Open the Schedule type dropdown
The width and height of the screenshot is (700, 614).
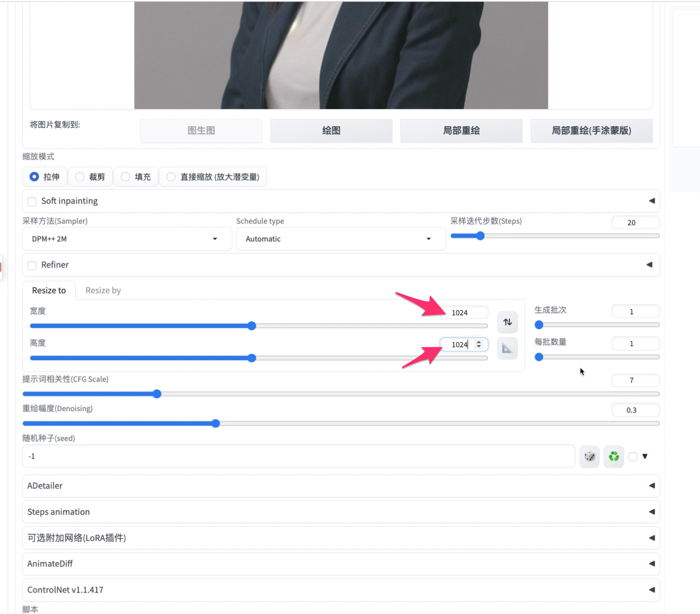(341, 239)
